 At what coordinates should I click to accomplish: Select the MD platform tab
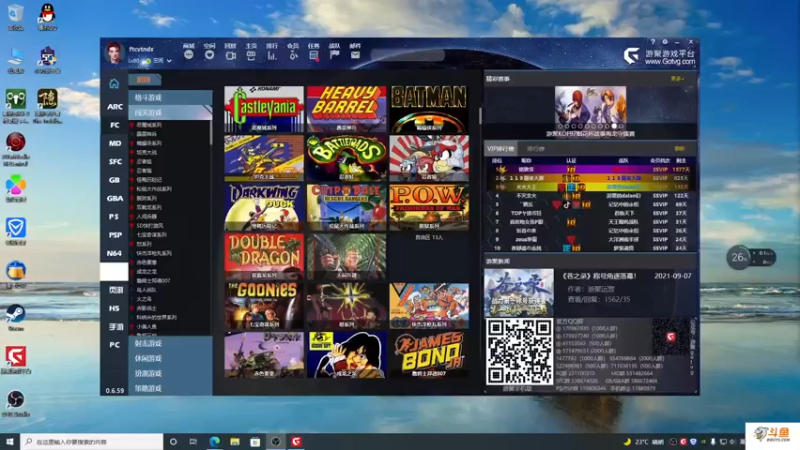click(114, 143)
